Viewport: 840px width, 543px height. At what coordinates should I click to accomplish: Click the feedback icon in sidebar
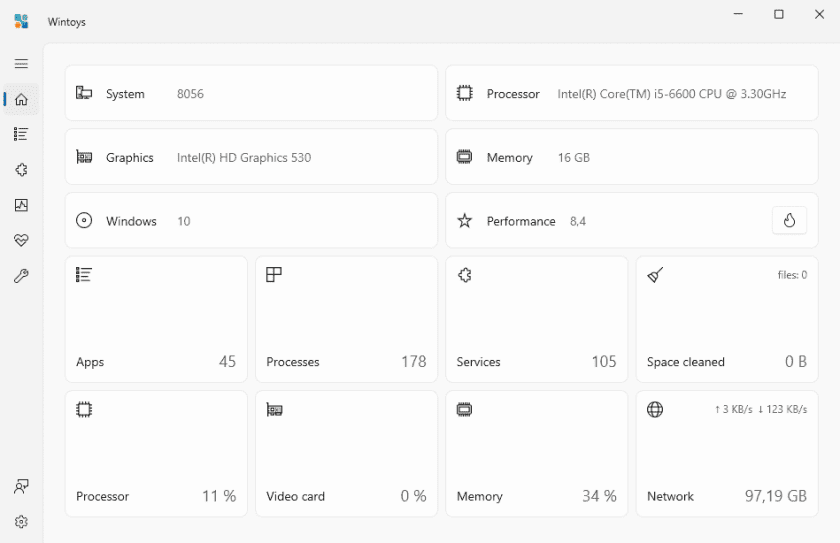pyautogui.click(x=21, y=487)
